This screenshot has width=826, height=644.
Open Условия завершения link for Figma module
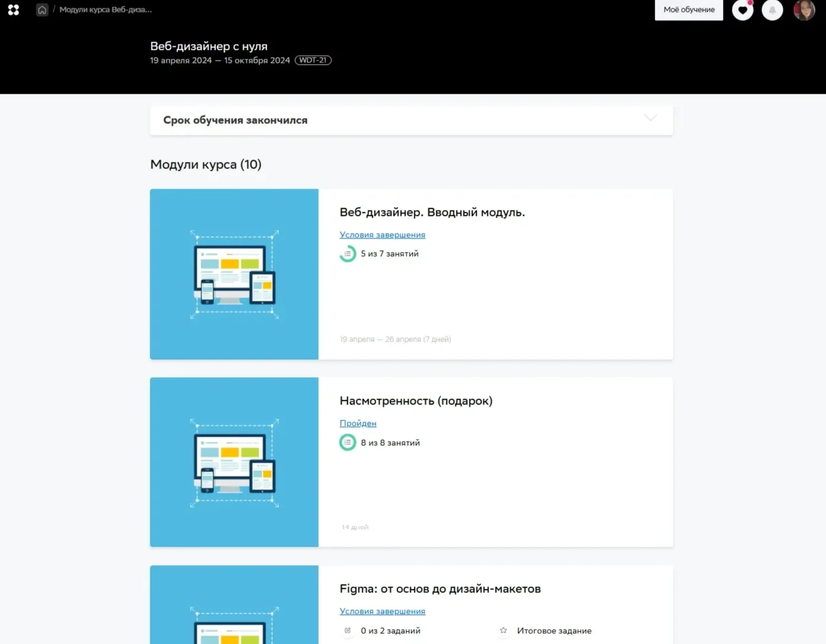(382, 611)
